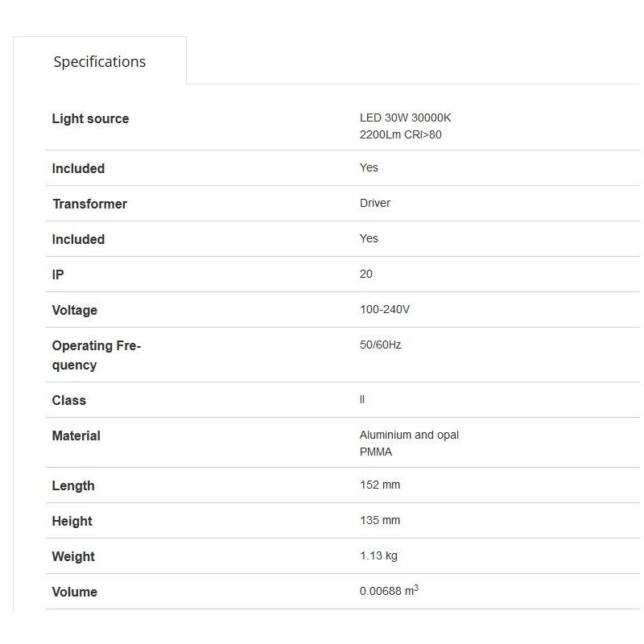Screen dimensions: 644x644
Task: Select the Driver value
Action: [x=375, y=204]
